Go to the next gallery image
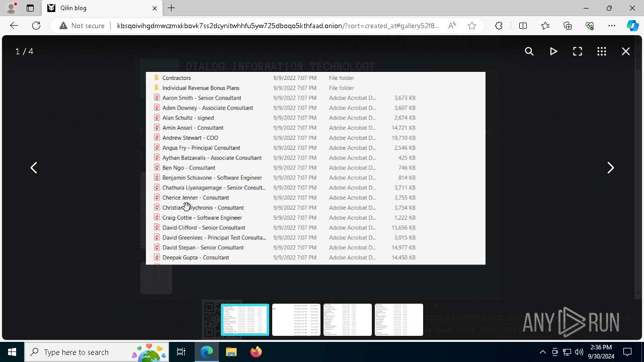The image size is (644, 362). [x=610, y=167]
